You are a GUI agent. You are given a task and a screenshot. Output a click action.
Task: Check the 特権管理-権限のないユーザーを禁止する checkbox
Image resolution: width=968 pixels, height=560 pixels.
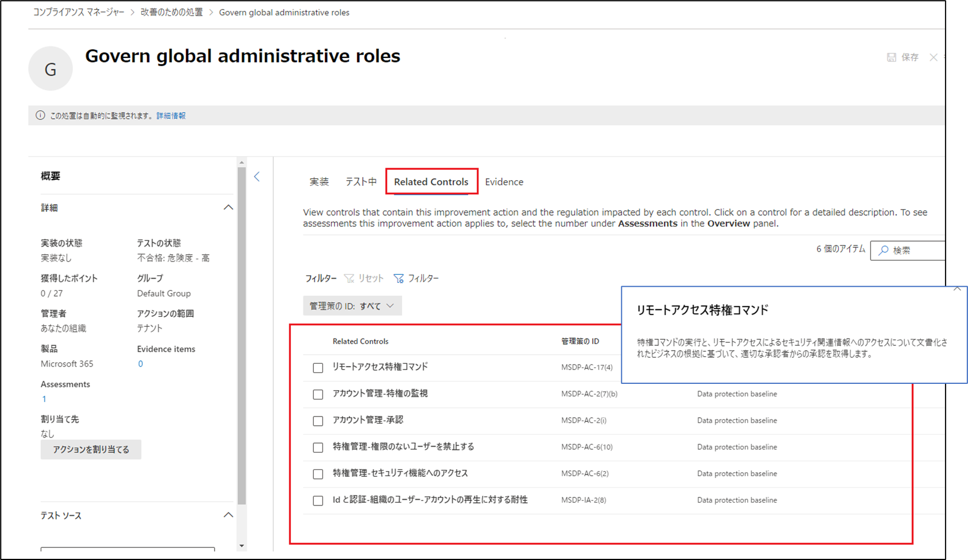318,448
